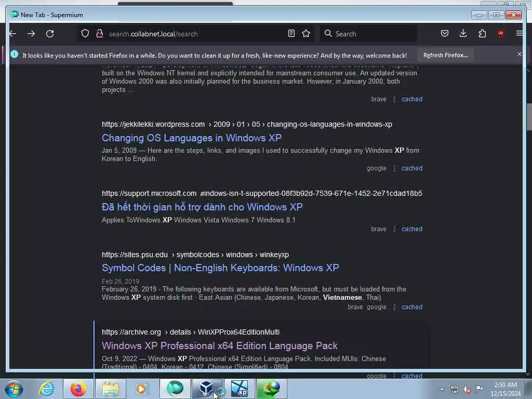Open Windows Explorer folder on the taskbar
The height and width of the screenshot is (399, 532).
pyautogui.click(x=111, y=389)
